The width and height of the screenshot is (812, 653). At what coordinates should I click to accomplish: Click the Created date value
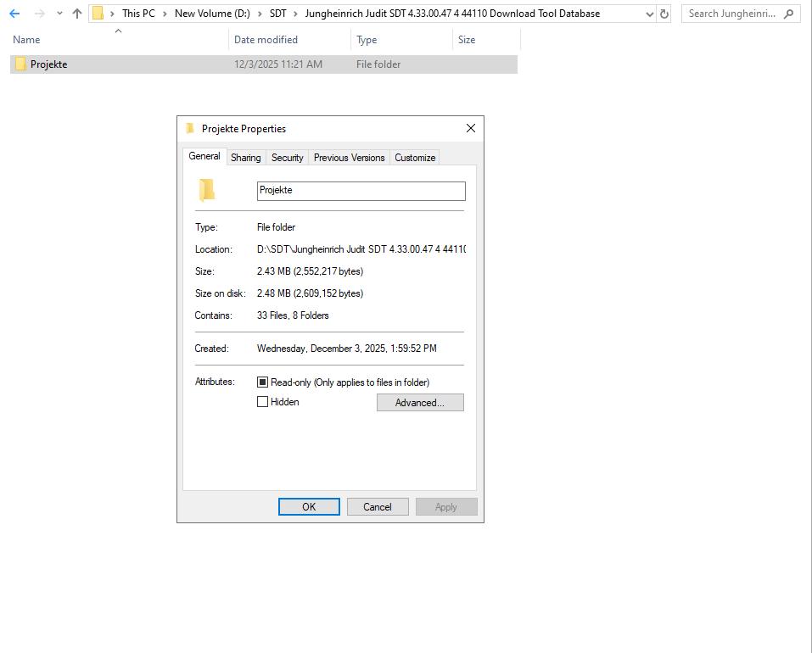coord(346,349)
